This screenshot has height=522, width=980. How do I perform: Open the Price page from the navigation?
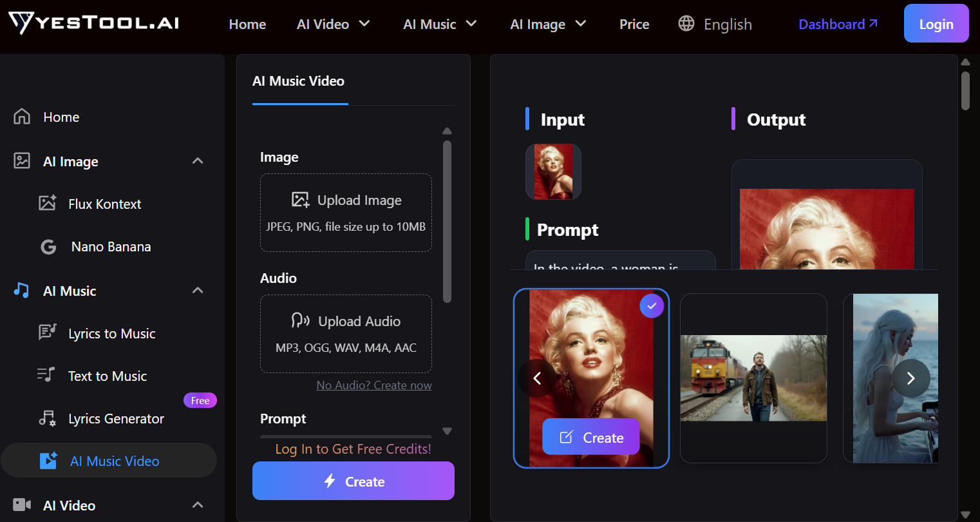tap(634, 24)
